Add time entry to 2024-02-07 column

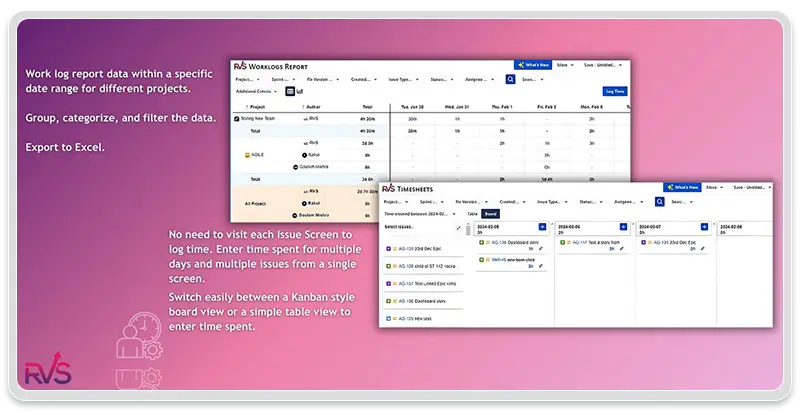(x=704, y=227)
